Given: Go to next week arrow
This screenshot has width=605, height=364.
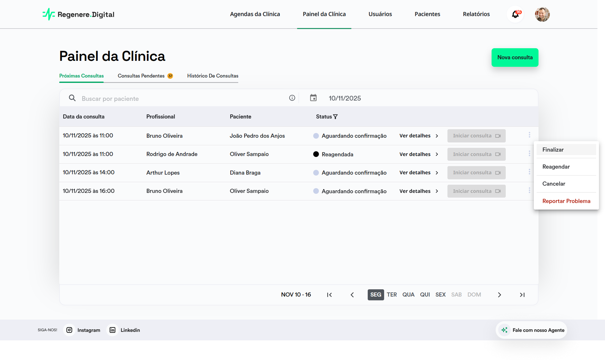Looking at the screenshot, I should [499, 295].
